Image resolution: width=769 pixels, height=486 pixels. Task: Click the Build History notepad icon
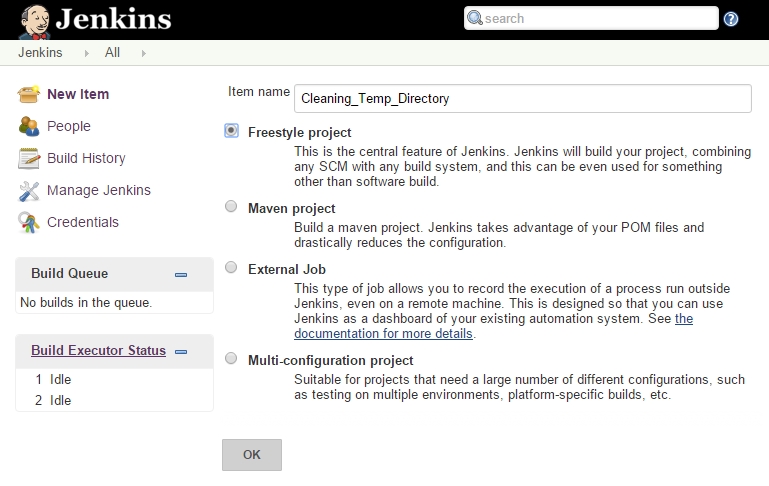28,158
